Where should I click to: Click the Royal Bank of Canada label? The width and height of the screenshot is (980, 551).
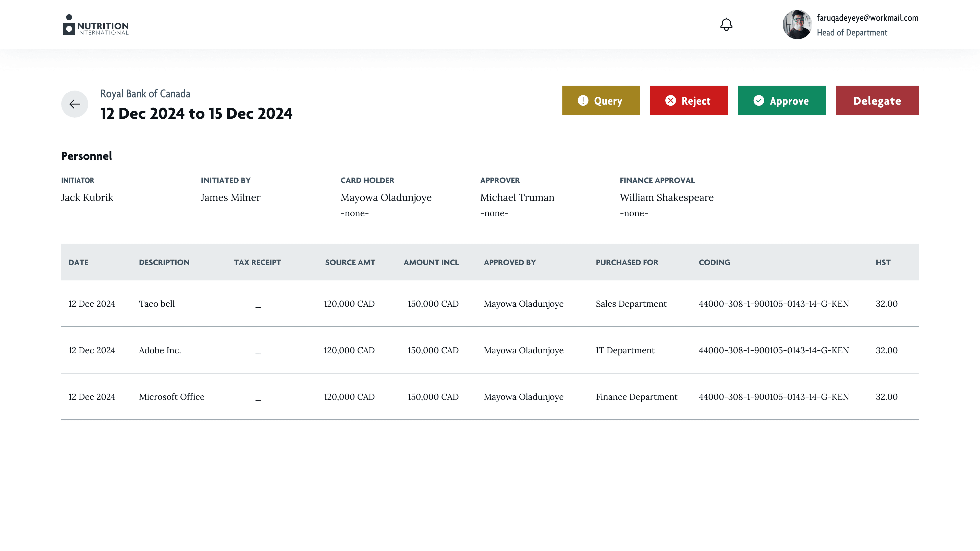tap(145, 94)
